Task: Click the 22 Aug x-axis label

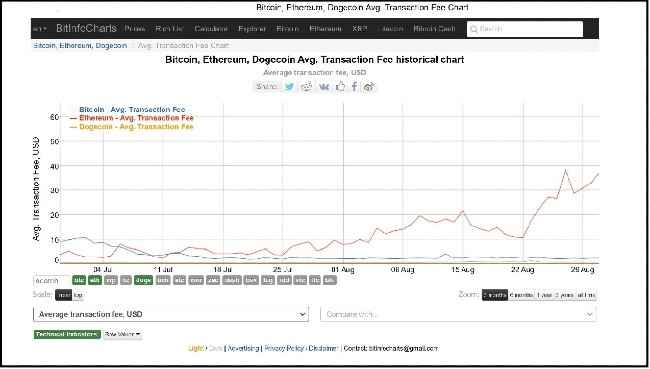Action: point(523,270)
